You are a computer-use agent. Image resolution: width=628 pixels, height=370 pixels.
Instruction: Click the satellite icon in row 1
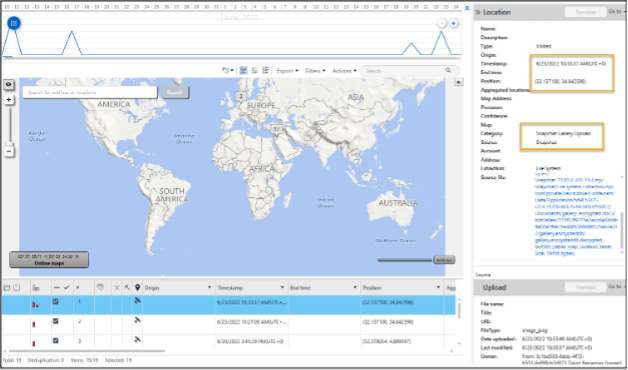click(137, 301)
